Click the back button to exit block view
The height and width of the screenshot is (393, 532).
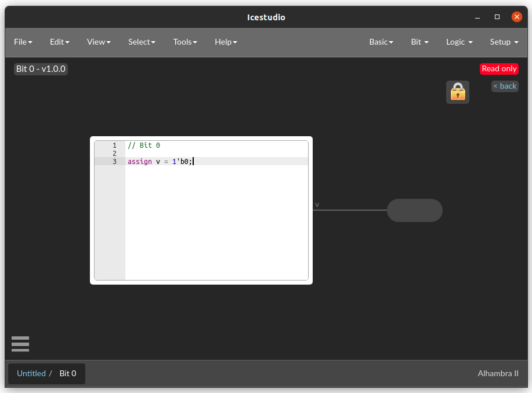[x=504, y=86]
